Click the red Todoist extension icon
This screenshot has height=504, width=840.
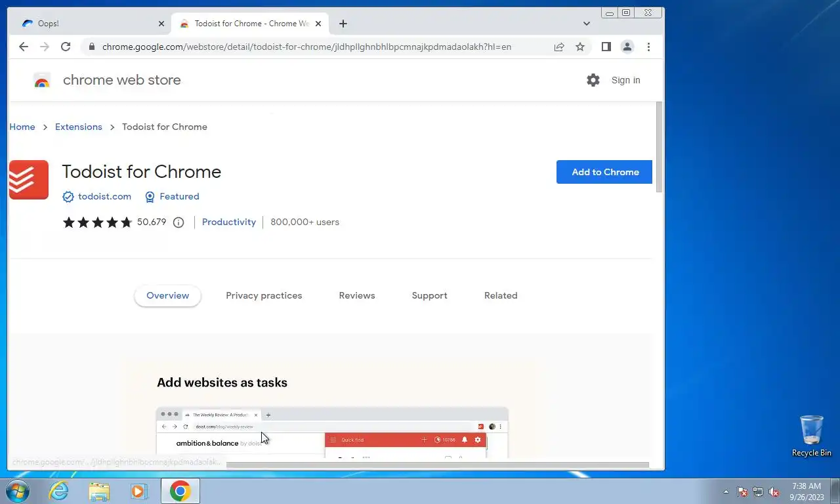click(29, 180)
